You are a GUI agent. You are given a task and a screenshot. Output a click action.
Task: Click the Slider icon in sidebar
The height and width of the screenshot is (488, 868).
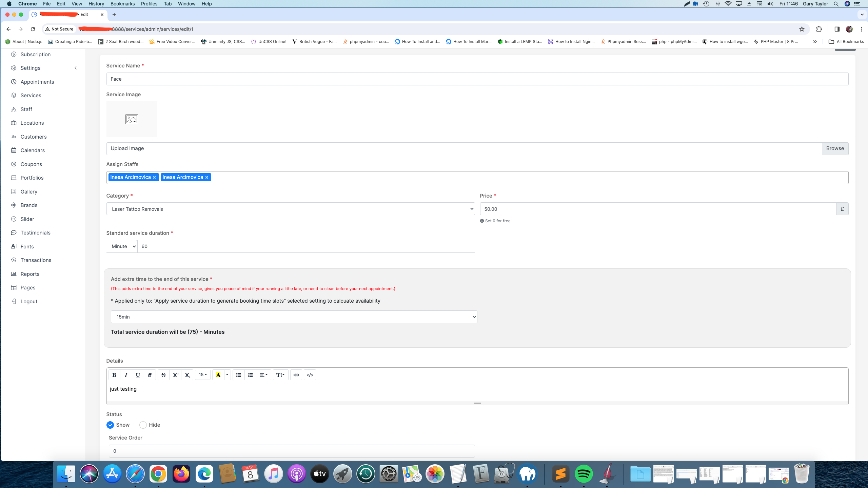[x=14, y=219]
